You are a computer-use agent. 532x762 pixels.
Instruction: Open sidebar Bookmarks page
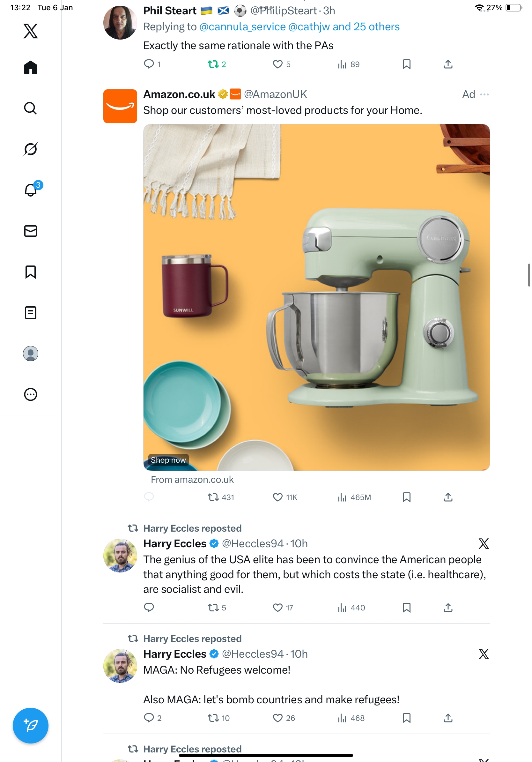[31, 272]
